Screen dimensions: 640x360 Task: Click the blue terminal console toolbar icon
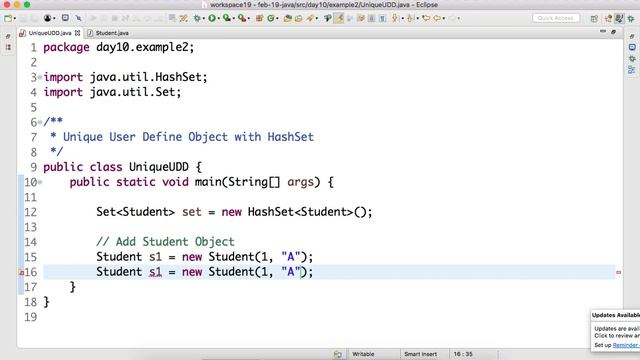click(65, 18)
